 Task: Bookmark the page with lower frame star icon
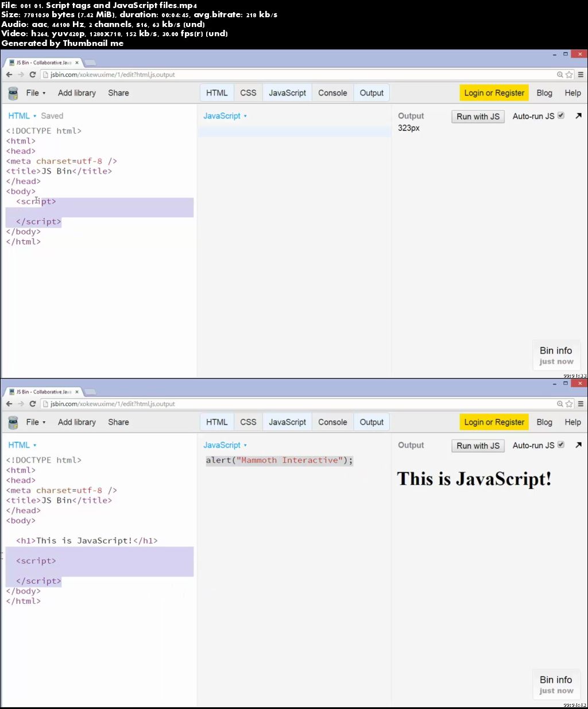click(x=569, y=404)
